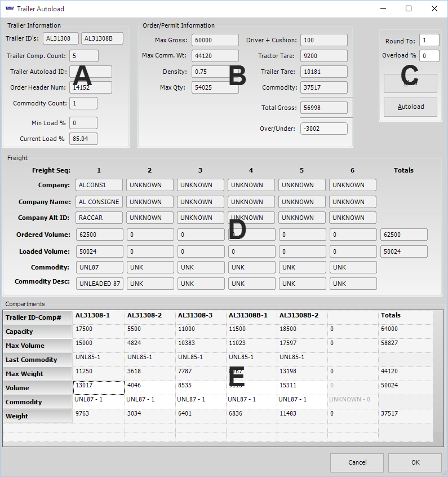Click the Round To input field
The height and width of the screenshot is (477, 448).
429,41
